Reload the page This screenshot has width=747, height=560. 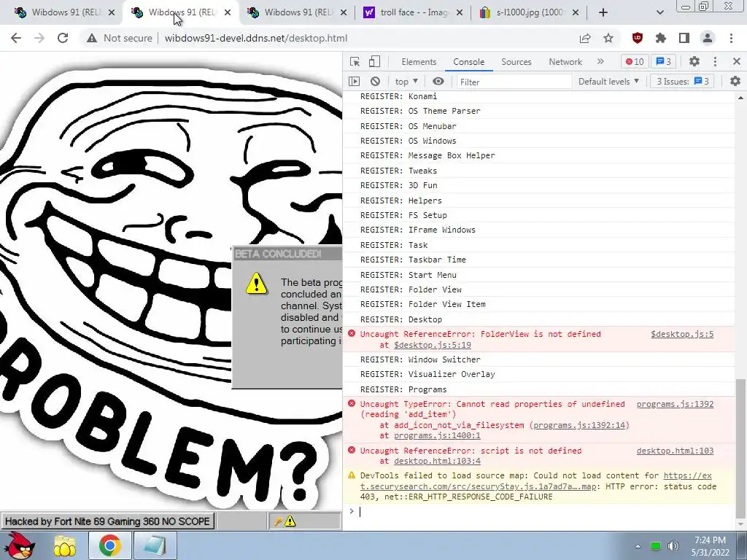click(63, 38)
